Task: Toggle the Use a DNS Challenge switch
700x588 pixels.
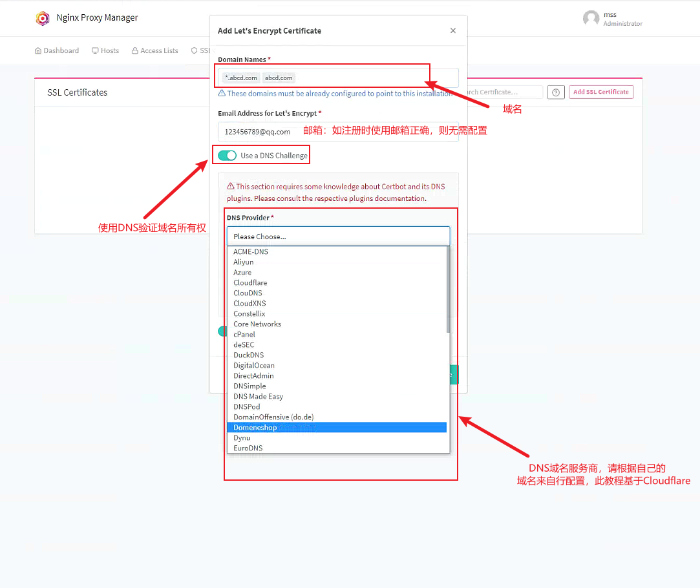Action: [x=228, y=155]
